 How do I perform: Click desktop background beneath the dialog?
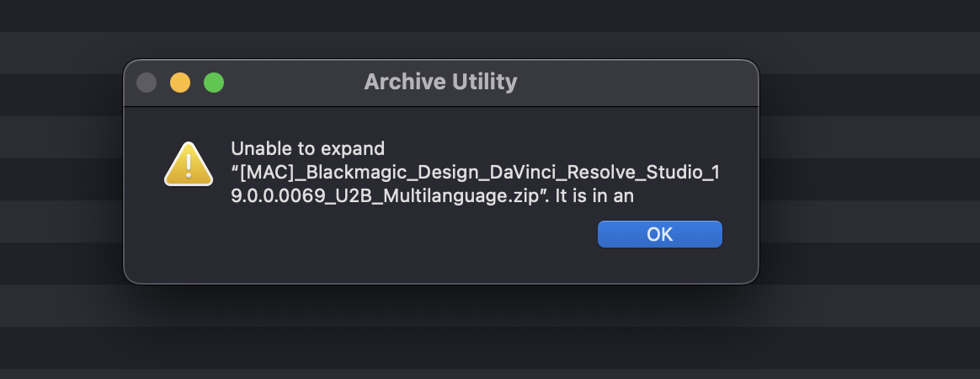(x=440, y=332)
